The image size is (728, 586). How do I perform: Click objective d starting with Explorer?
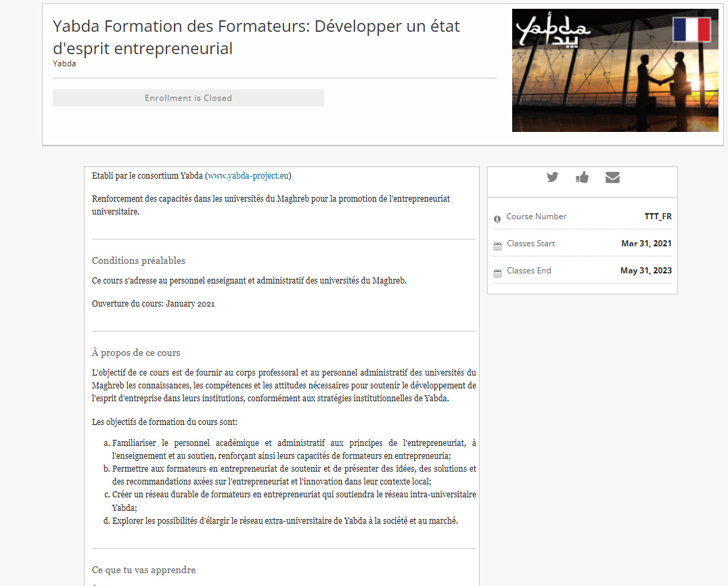(x=285, y=520)
